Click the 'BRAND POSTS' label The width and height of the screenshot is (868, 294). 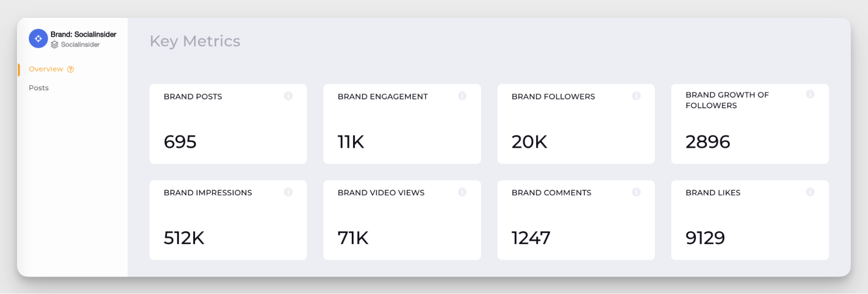point(193,97)
